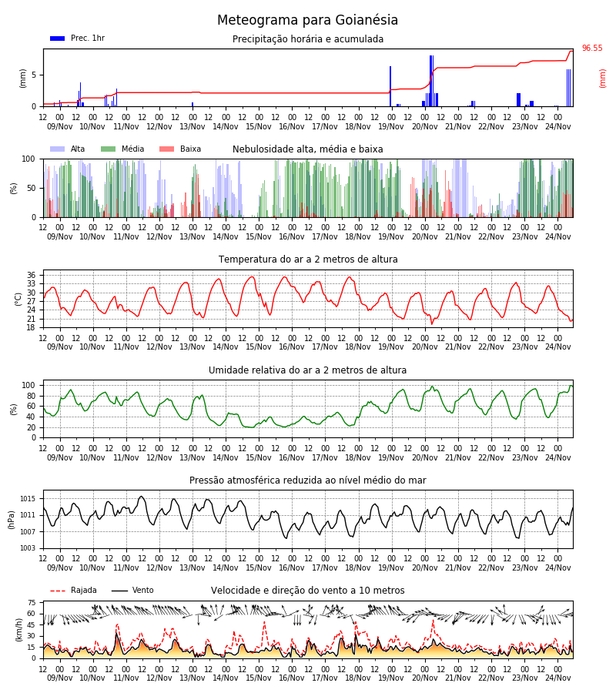Screen dimensions: 616x693
Task: Click the red Baixa legend swatch
Action: 166,149
